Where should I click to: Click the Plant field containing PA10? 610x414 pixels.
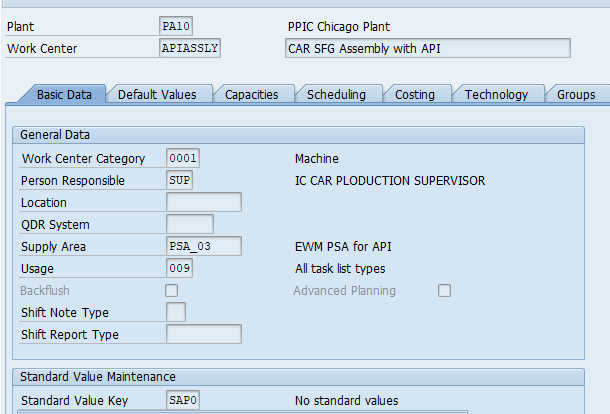tap(175, 26)
